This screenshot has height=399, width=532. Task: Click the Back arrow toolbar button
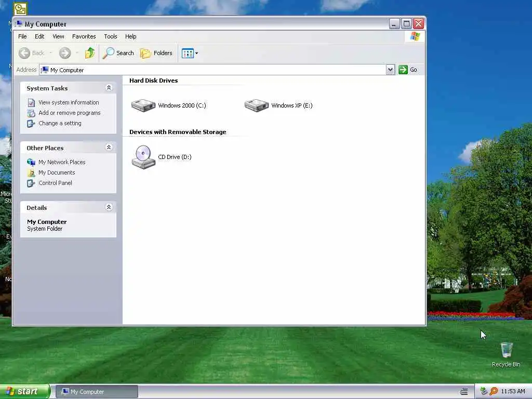tap(24, 53)
